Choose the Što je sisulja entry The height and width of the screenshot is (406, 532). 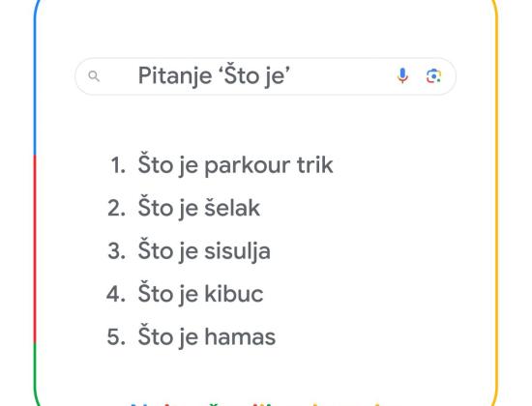click(x=204, y=251)
